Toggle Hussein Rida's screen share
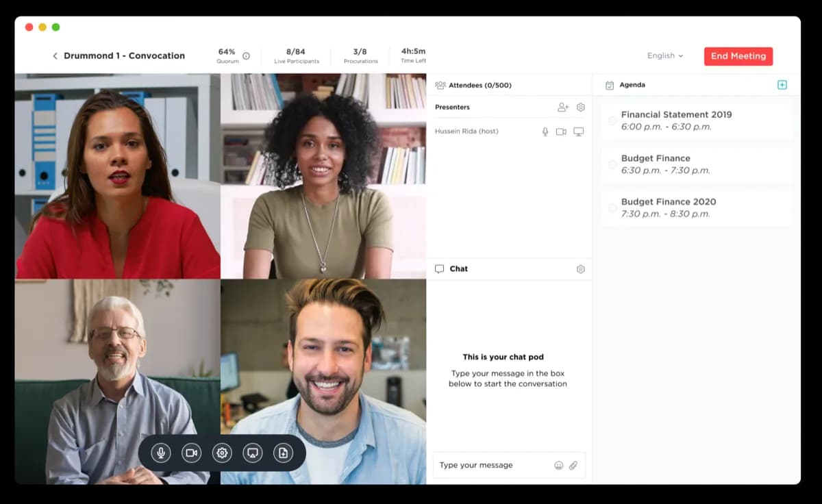The height and width of the screenshot is (504, 822). tap(579, 131)
